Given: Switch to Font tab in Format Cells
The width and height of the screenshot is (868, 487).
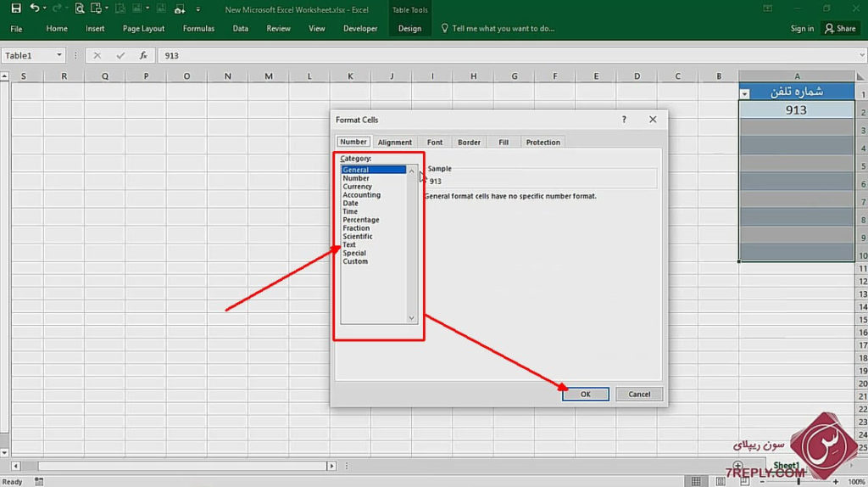Looking at the screenshot, I should click(435, 143).
